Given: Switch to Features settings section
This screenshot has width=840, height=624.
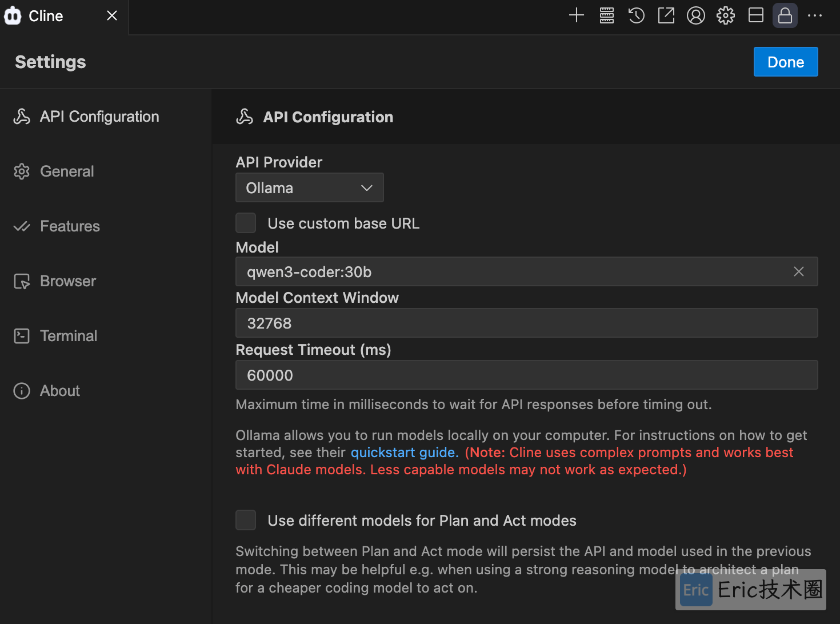Looking at the screenshot, I should pyautogui.click(x=106, y=226).
